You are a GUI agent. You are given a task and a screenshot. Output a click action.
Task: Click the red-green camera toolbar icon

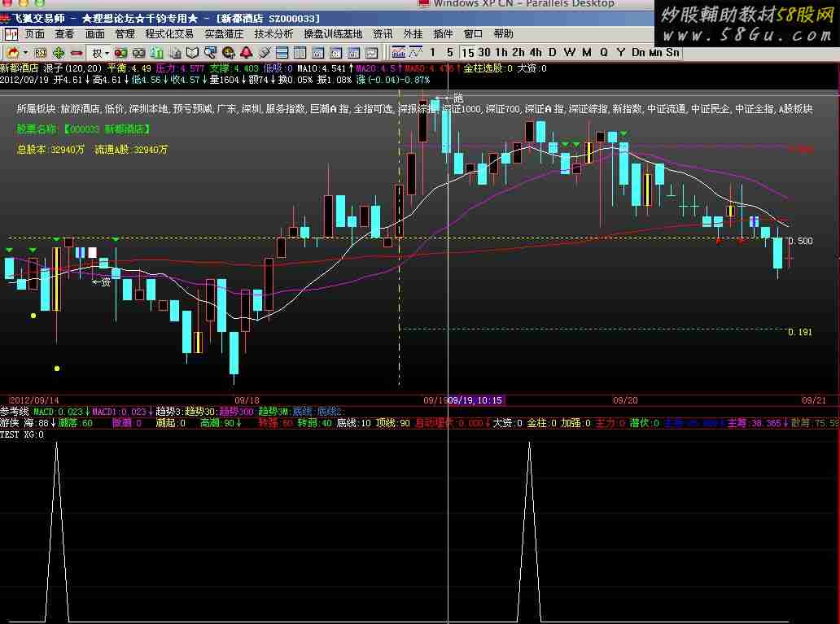120,53
